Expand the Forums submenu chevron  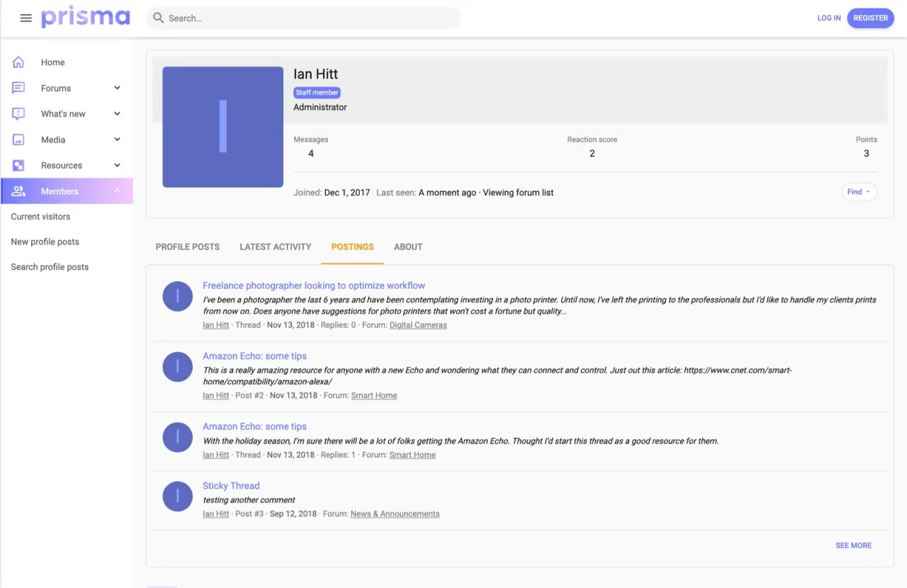pyautogui.click(x=118, y=89)
